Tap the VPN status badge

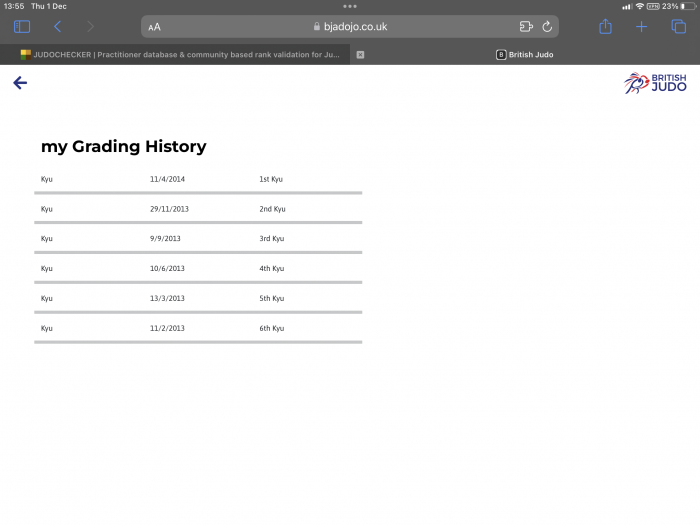point(653,6)
